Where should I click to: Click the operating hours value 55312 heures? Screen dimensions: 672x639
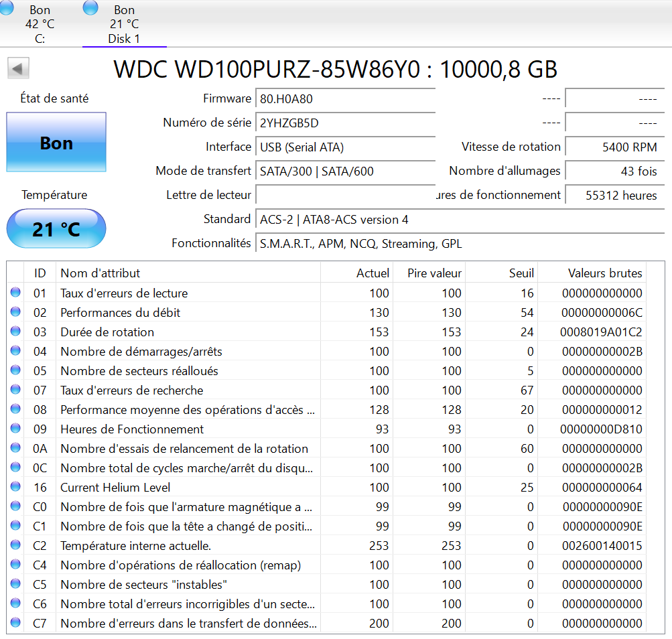coord(615,195)
